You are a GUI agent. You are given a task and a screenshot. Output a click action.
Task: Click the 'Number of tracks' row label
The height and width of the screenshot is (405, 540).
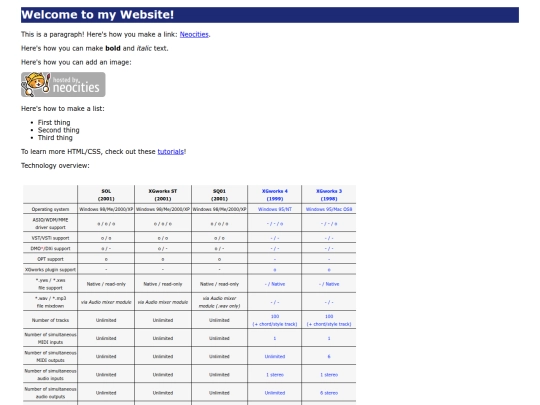click(50, 320)
